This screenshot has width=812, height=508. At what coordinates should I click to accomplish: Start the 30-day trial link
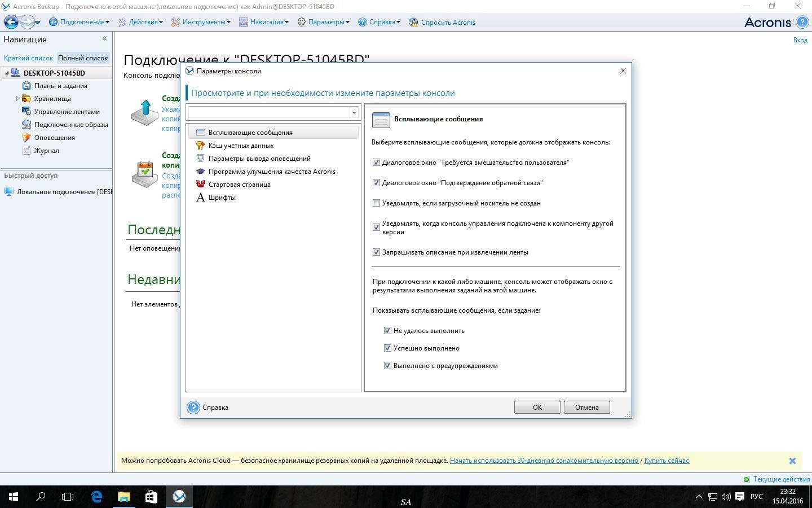[x=544, y=461]
